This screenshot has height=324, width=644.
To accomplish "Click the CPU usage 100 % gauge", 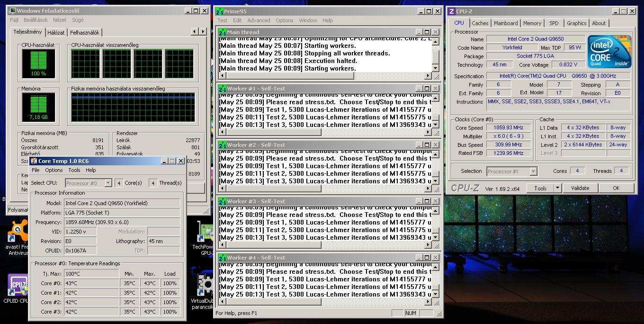I will point(38,64).
